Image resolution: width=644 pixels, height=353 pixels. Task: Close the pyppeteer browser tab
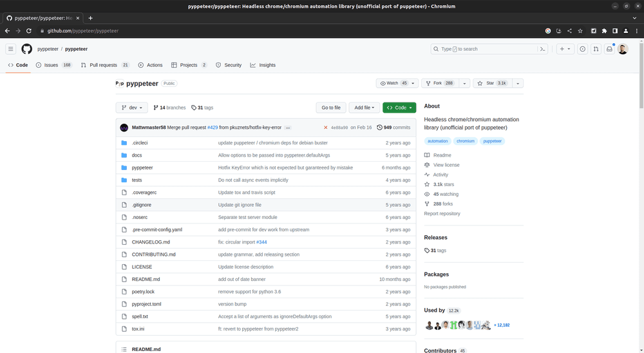point(78,18)
